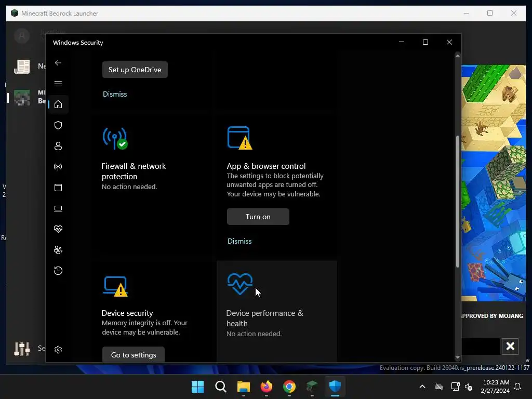532x399 pixels.
Task: Open Account protection person icon
Action: [58, 146]
